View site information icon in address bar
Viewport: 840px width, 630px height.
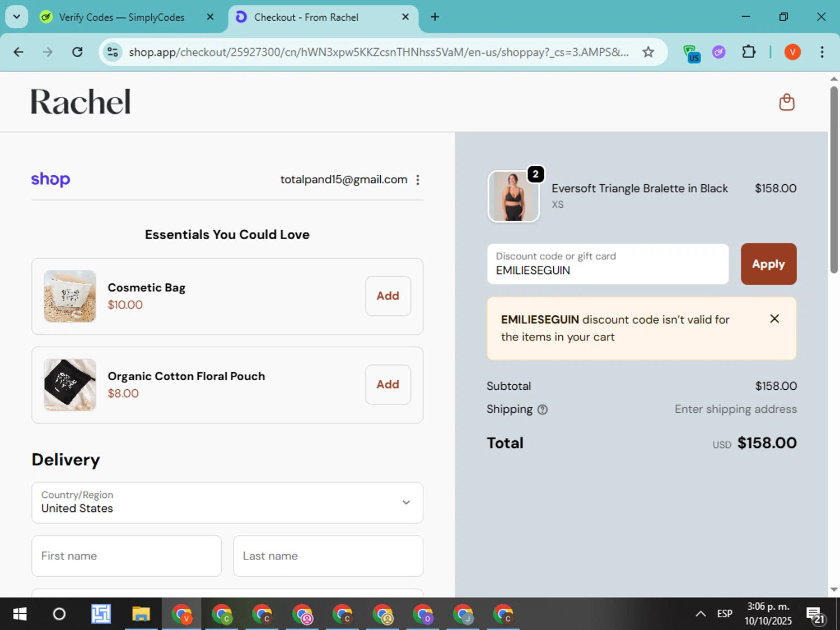pos(113,52)
